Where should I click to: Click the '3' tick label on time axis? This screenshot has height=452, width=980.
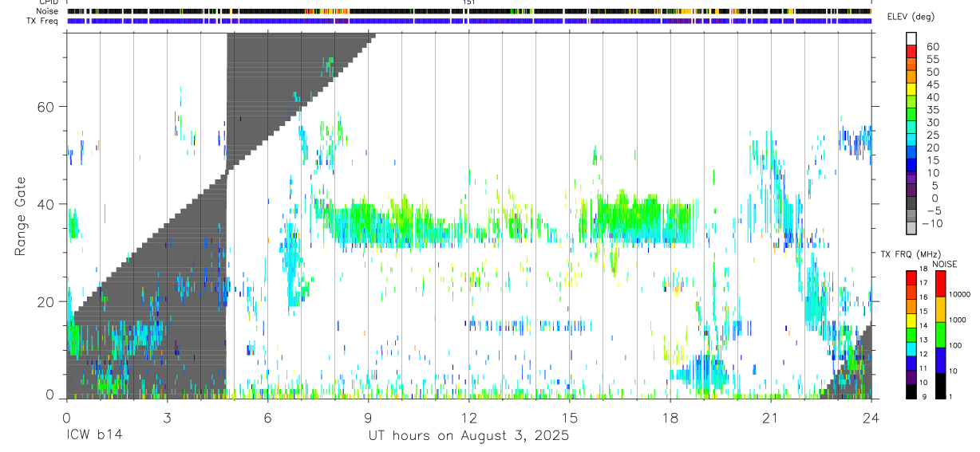point(167,419)
